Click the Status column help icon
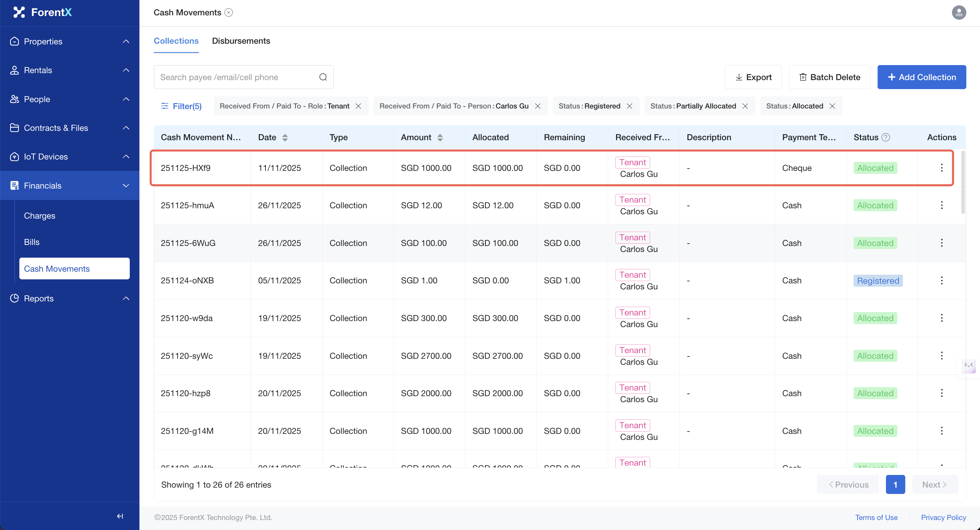 [886, 138]
